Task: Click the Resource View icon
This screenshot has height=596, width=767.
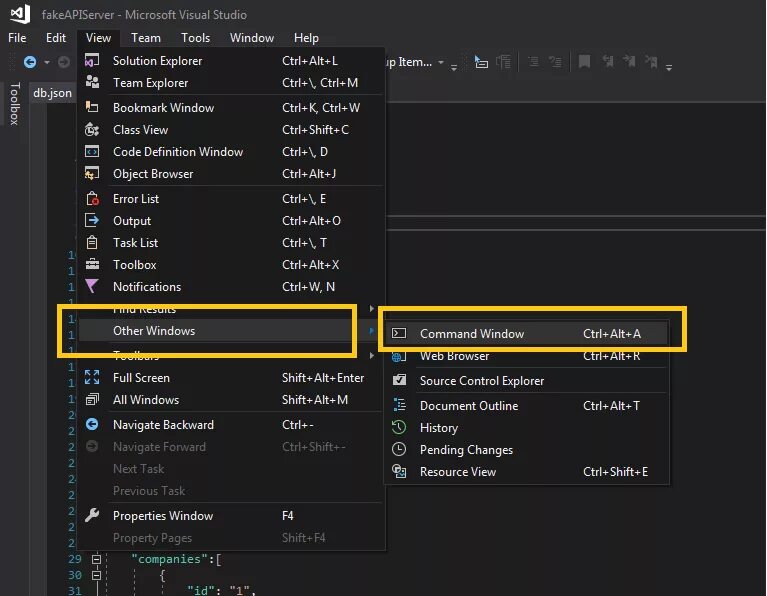Action: [x=399, y=471]
